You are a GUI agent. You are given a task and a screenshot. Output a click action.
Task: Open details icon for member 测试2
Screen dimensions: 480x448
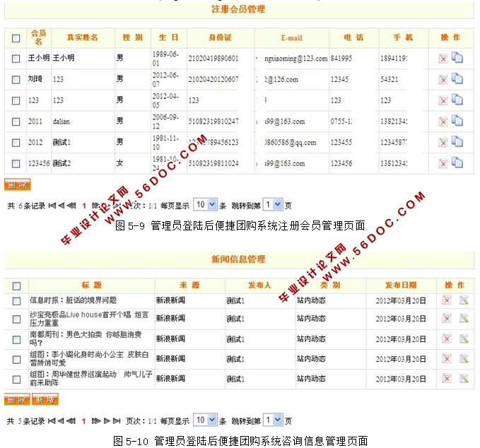[x=457, y=163]
